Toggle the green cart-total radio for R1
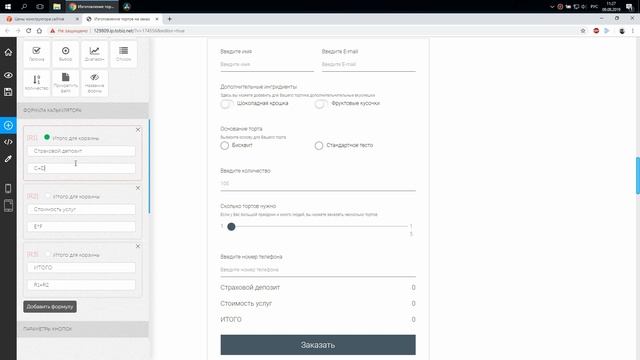This screenshot has height=360, width=640. pos(47,137)
